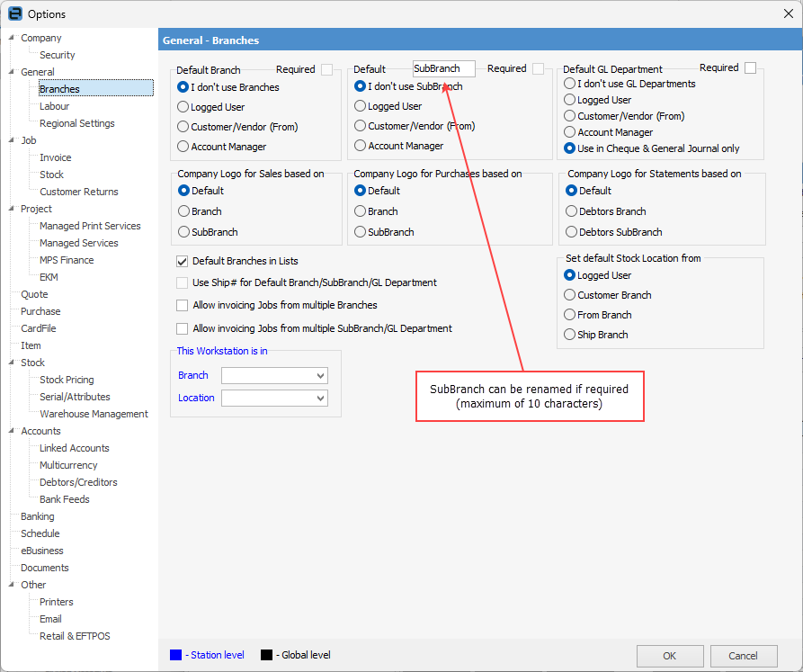Click the blue Station level color square

[x=175, y=655]
